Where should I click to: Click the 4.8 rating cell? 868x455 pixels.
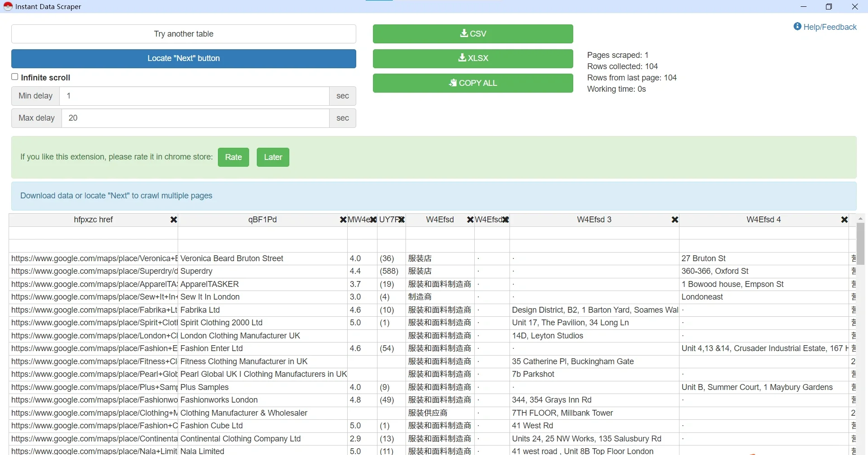point(362,400)
